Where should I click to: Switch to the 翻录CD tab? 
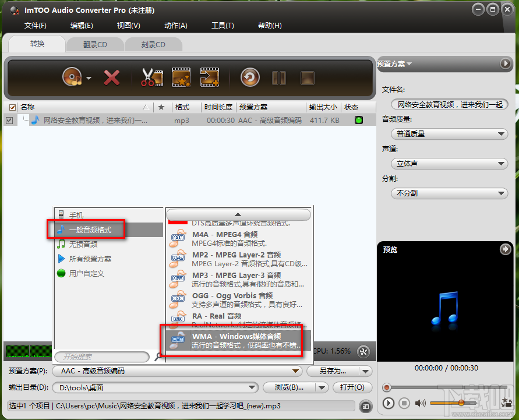[95, 44]
